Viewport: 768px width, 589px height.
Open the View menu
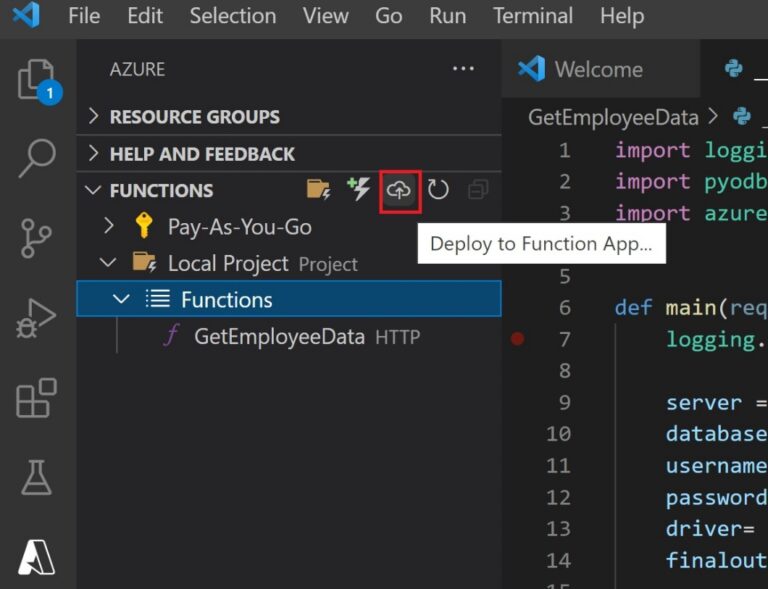pyautogui.click(x=326, y=16)
